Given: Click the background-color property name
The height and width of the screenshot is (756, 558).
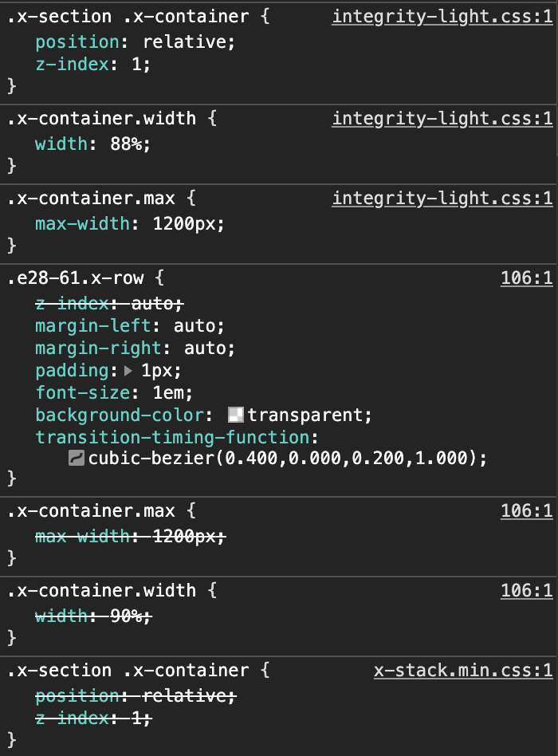Looking at the screenshot, I should (x=120, y=415).
